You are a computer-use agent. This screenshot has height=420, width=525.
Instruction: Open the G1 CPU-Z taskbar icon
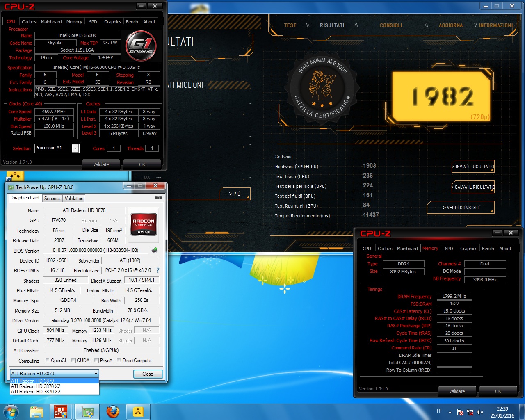point(61,412)
